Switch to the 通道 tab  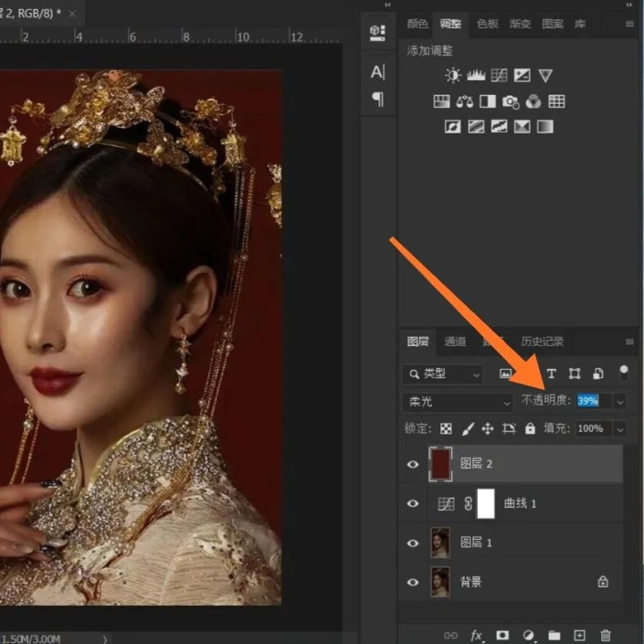pyautogui.click(x=455, y=342)
